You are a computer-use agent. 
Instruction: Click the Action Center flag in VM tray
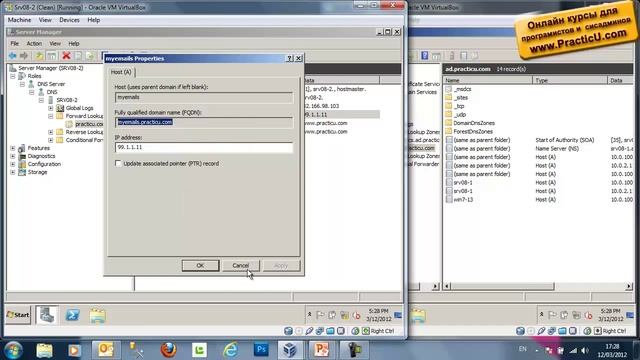320,315
